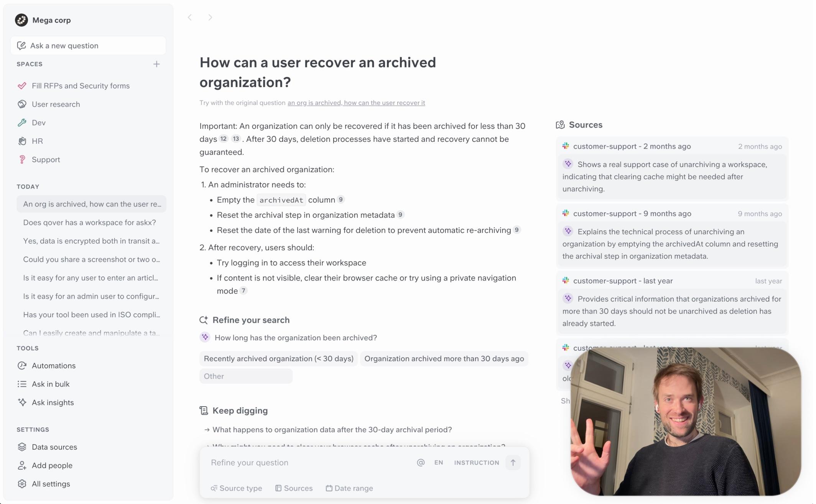Open the Sources filter dropdown
816x504 pixels.
tap(293, 488)
